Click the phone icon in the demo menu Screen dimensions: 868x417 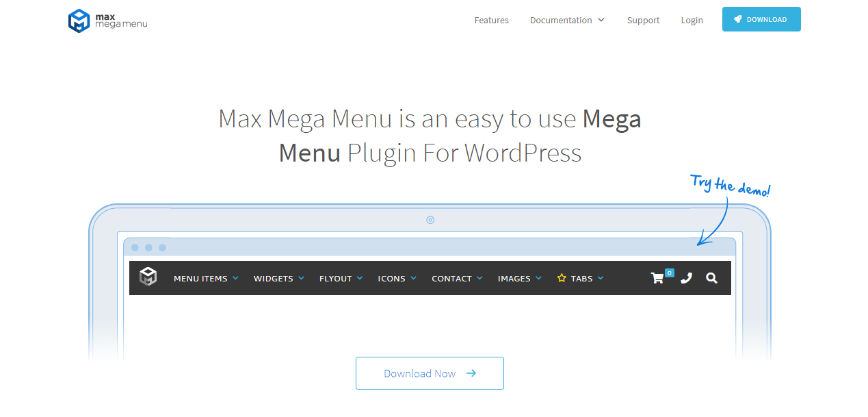coord(686,278)
